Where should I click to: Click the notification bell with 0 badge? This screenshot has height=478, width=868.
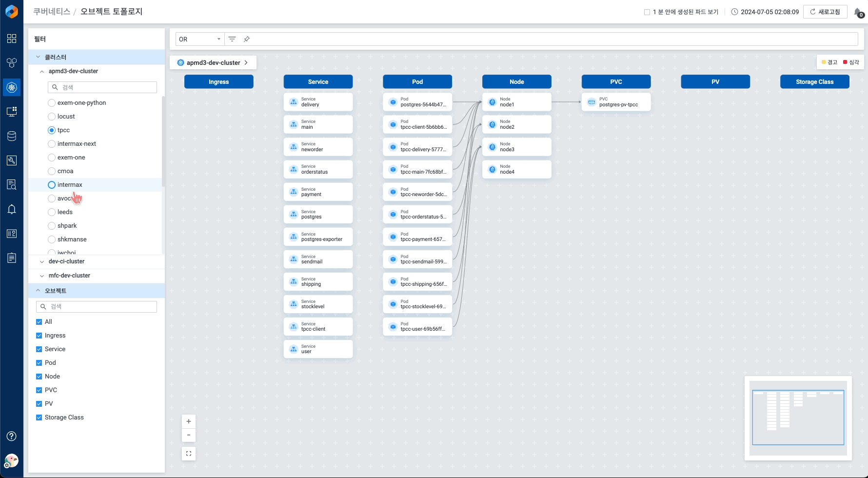(x=858, y=12)
